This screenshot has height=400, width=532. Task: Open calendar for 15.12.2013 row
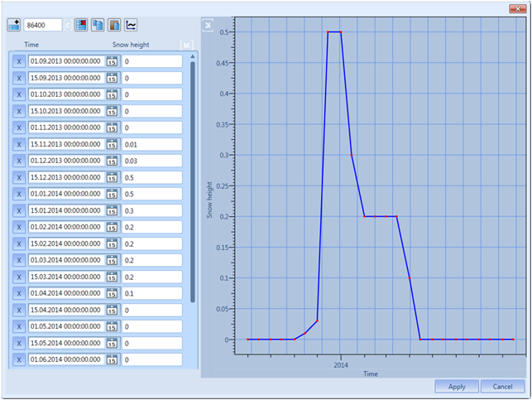[x=112, y=177]
